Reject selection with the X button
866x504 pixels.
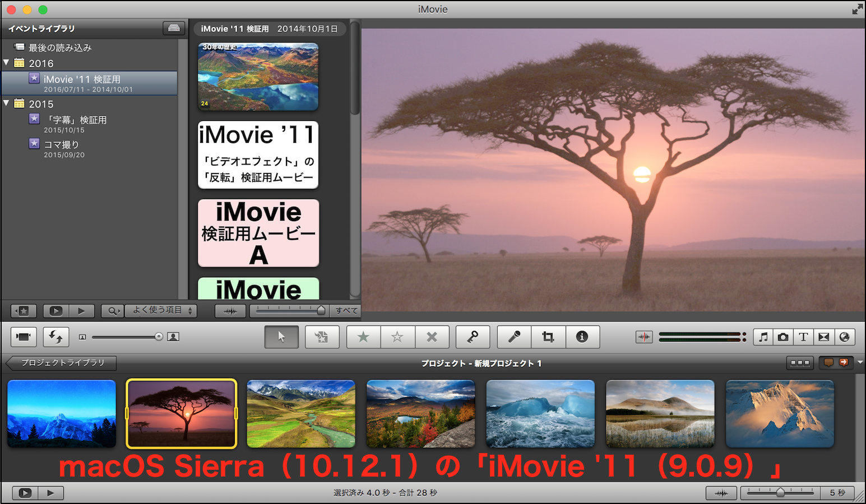pos(432,337)
